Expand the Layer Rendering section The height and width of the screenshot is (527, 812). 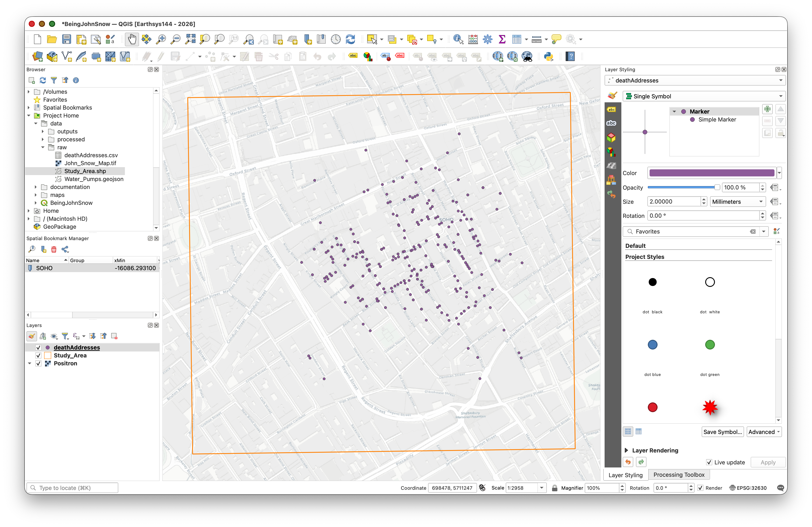626,450
